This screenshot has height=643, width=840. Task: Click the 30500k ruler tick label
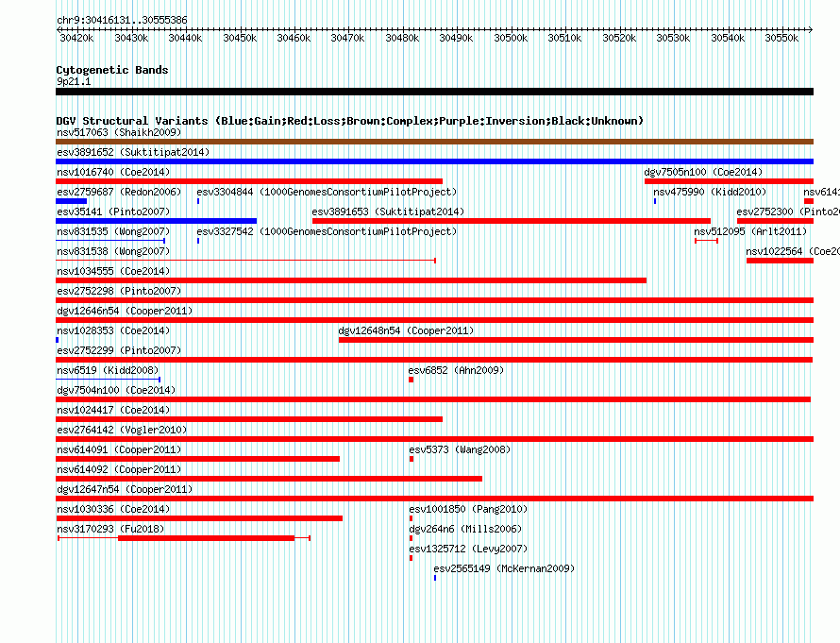(511, 38)
